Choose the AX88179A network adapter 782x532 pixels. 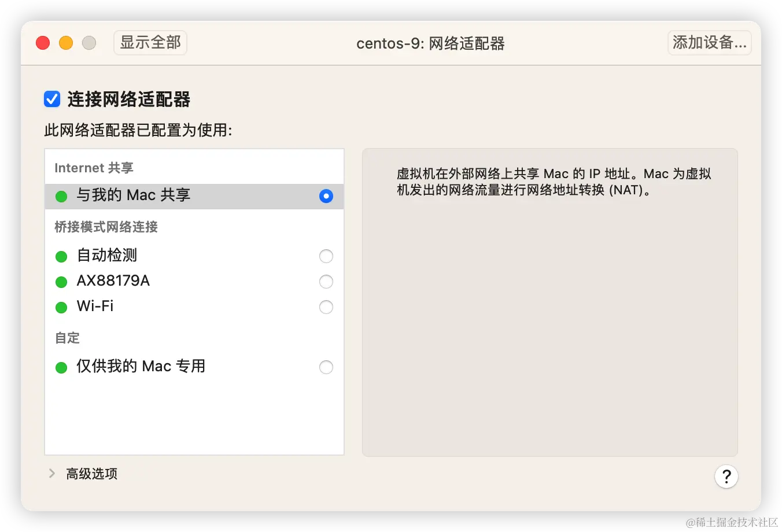click(x=326, y=282)
